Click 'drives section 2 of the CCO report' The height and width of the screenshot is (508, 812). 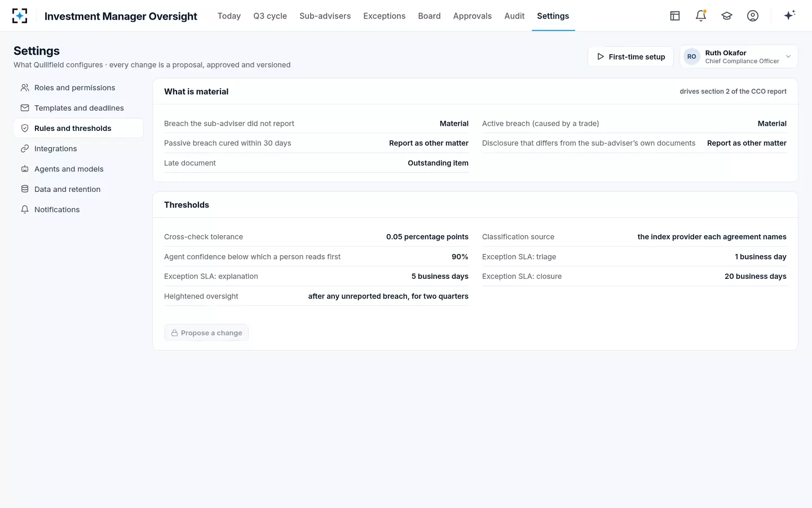[733, 91]
